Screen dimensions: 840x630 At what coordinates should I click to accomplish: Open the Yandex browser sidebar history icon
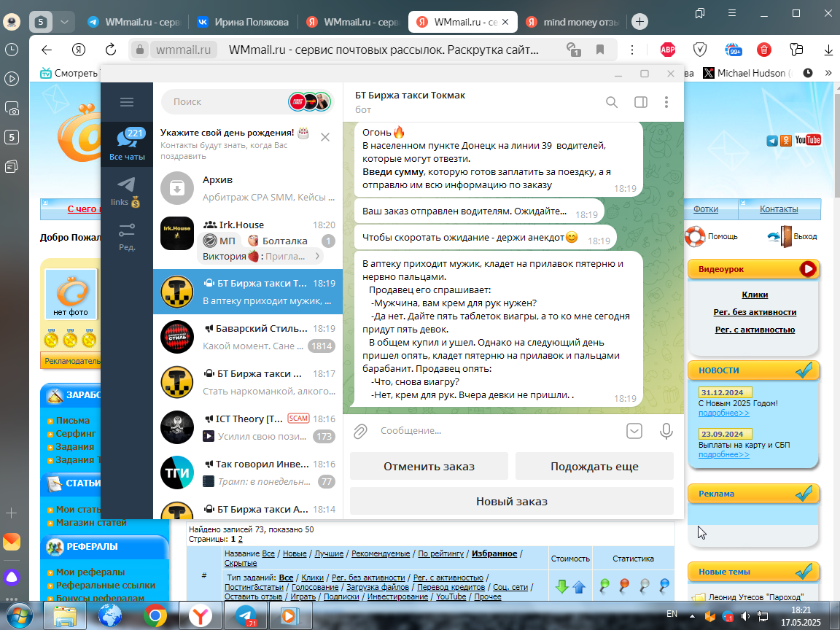coord(11,50)
